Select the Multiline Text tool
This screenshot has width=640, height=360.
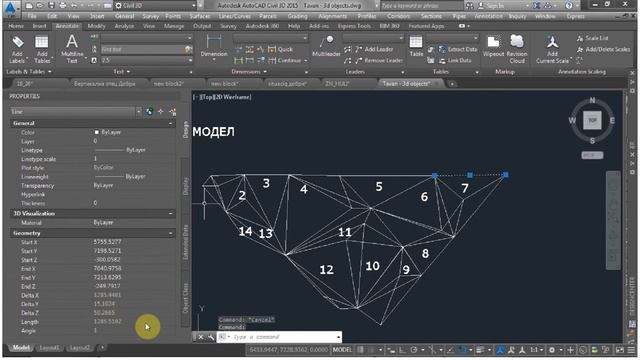[x=72, y=49]
